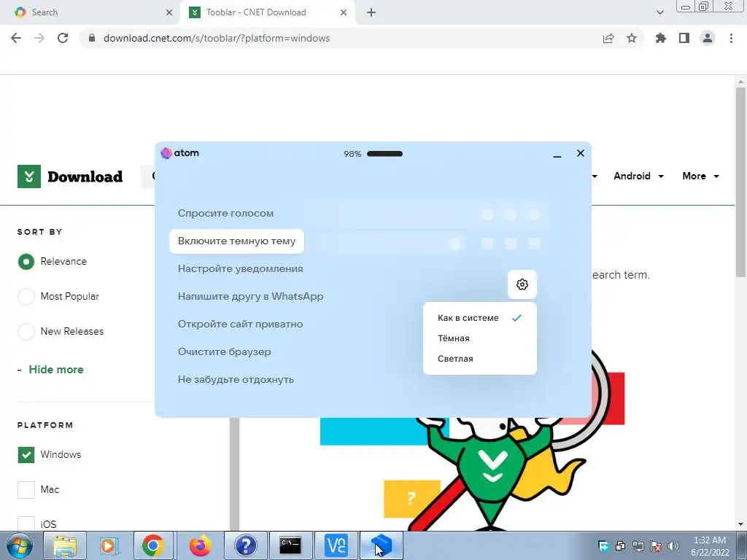Expand the Android dropdown menu
Image resolution: width=747 pixels, height=560 pixels.
coord(638,176)
